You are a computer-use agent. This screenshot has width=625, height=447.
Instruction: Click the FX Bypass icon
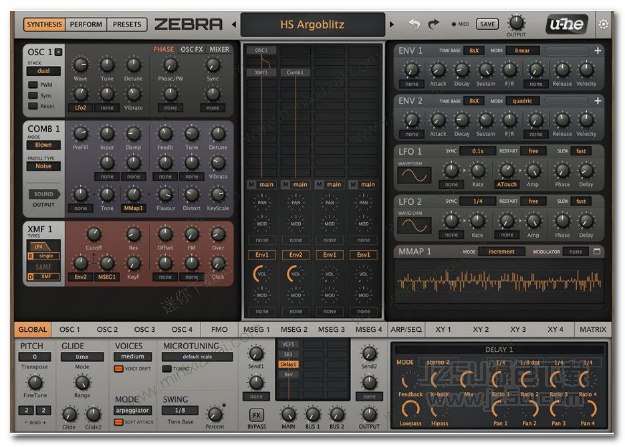tap(256, 415)
